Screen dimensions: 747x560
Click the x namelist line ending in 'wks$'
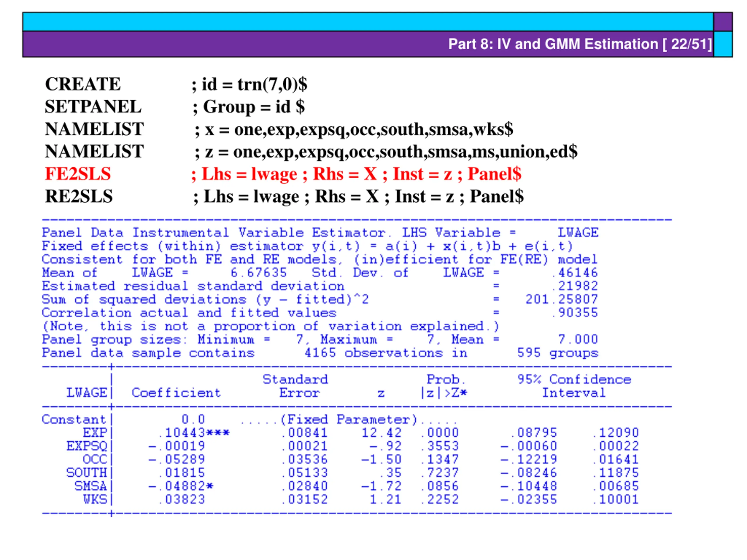point(354,129)
